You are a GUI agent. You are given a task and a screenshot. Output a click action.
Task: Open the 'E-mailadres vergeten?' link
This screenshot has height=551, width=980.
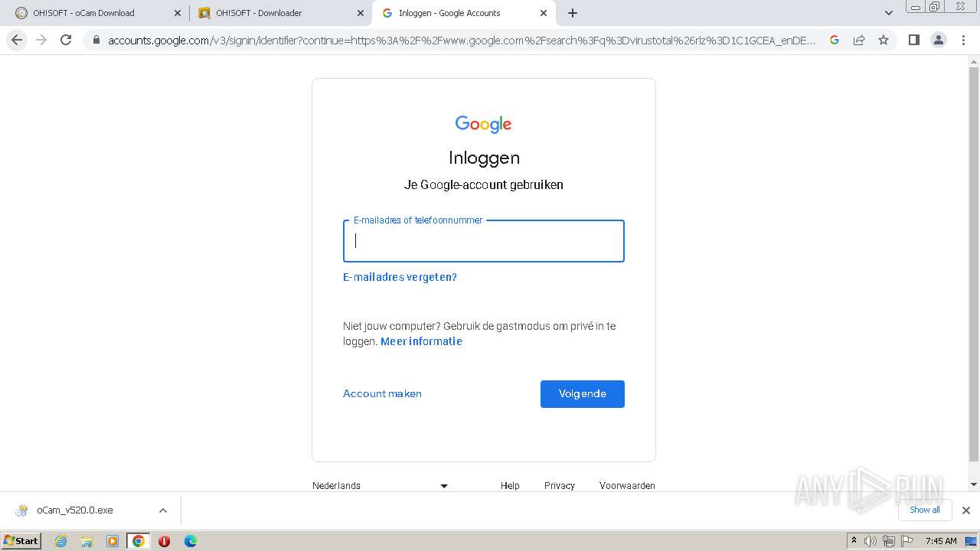point(400,277)
